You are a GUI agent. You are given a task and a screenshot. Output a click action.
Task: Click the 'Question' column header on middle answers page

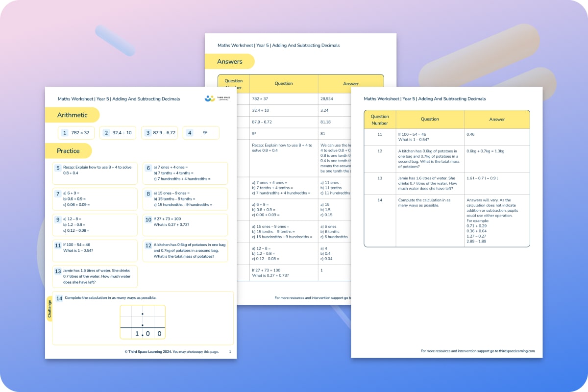pos(284,83)
